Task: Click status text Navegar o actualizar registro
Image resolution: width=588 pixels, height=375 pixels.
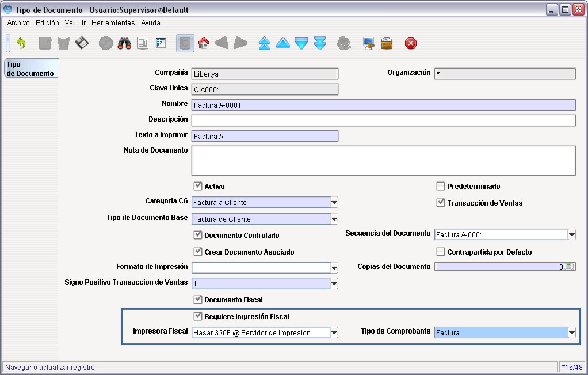Action: tap(50, 367)
